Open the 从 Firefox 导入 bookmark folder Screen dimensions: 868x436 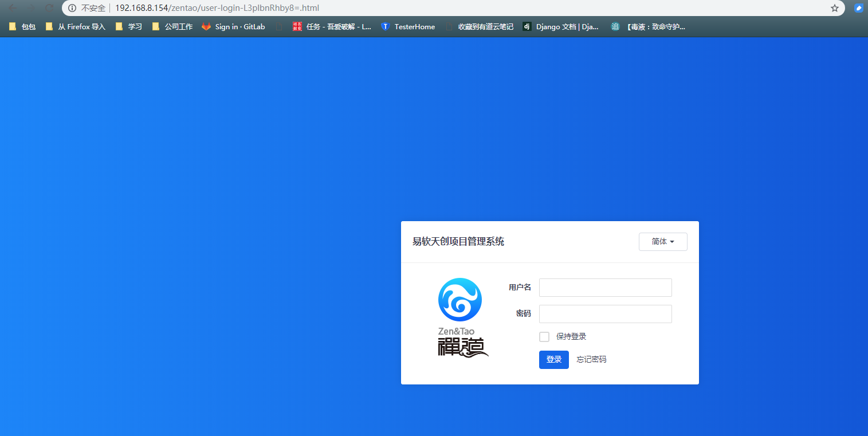75,26
